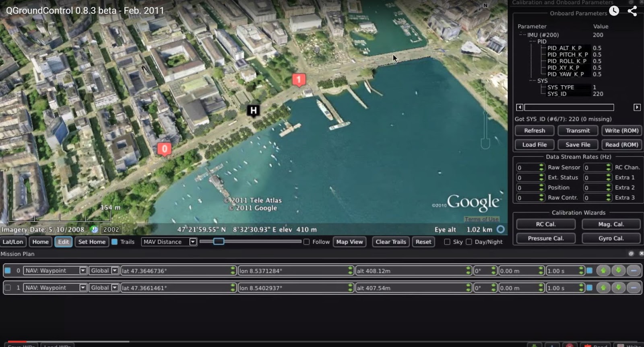Remove waypoint 1 with the minus button
The height and width of the screenshot is (347, 644).
(x=634, y=287)
